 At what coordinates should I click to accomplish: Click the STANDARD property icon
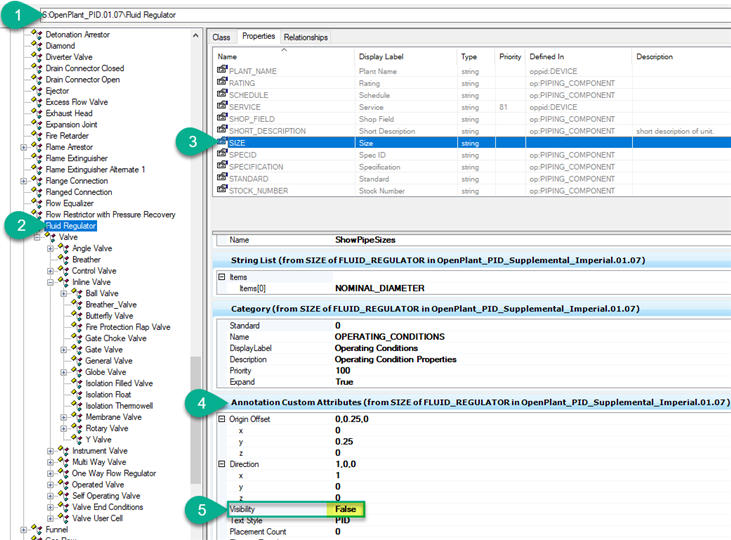pos(222,178)
